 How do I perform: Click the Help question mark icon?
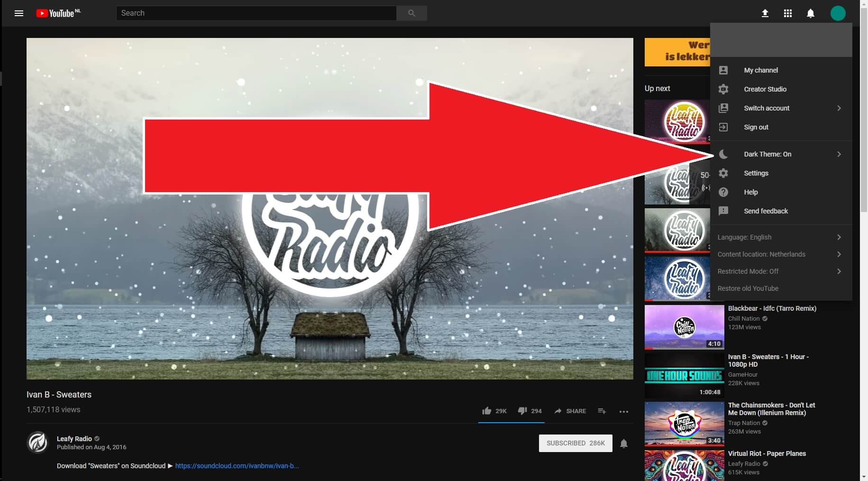[723, 192]
